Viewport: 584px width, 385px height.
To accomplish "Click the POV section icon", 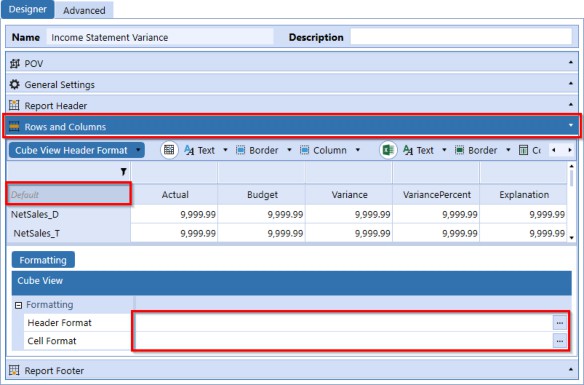I will point(14,64).
